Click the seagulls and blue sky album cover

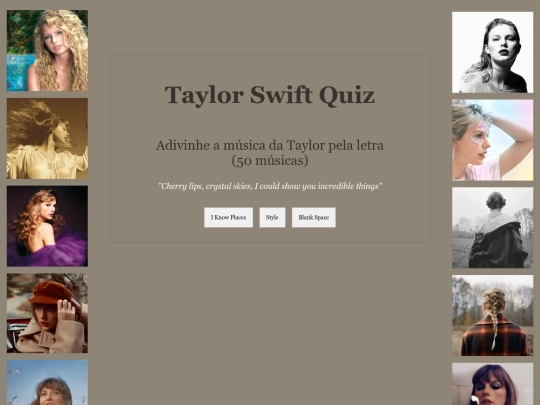tap(47, 383)
